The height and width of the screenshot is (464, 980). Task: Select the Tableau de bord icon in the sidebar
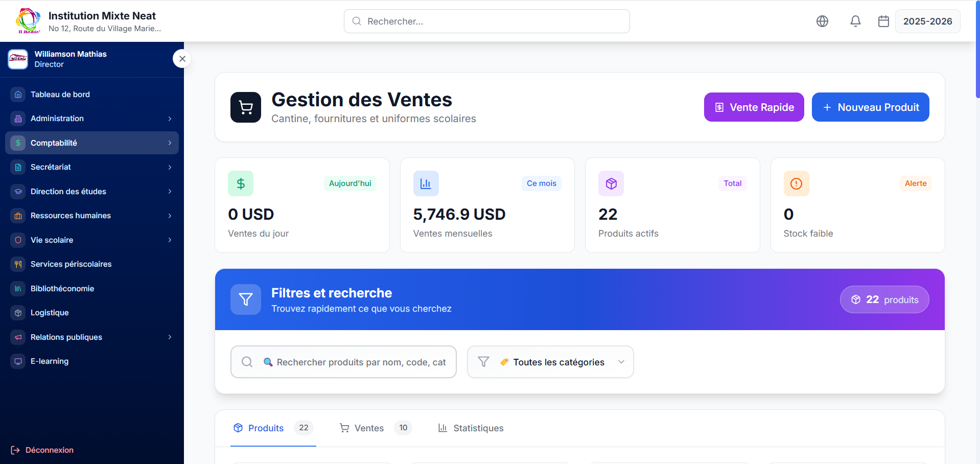click(x=18, y=94)
